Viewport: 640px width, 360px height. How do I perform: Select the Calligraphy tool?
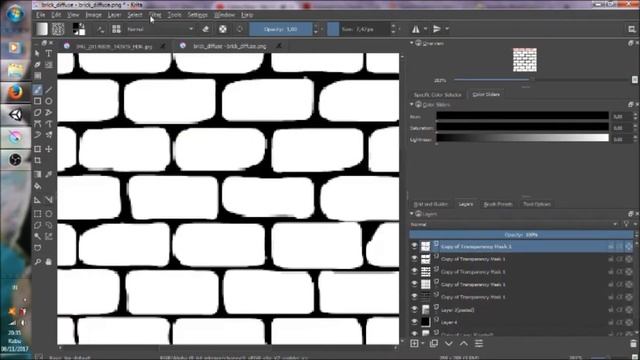[38, 64]
